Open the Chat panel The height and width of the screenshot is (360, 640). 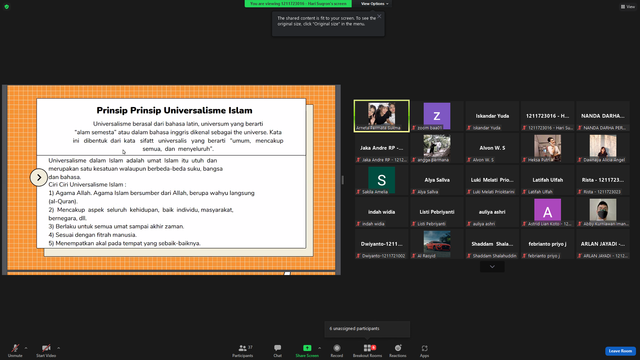point(278,350)
